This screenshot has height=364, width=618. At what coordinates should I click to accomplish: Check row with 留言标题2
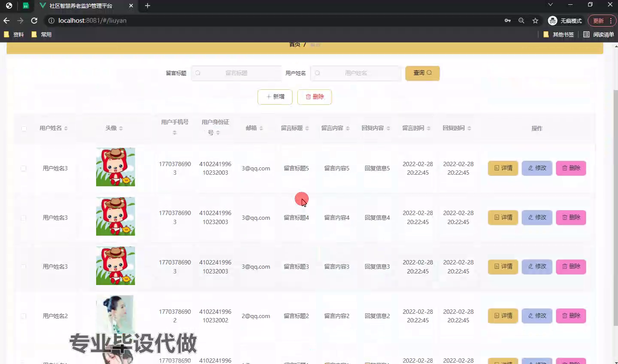click(24, 316)
